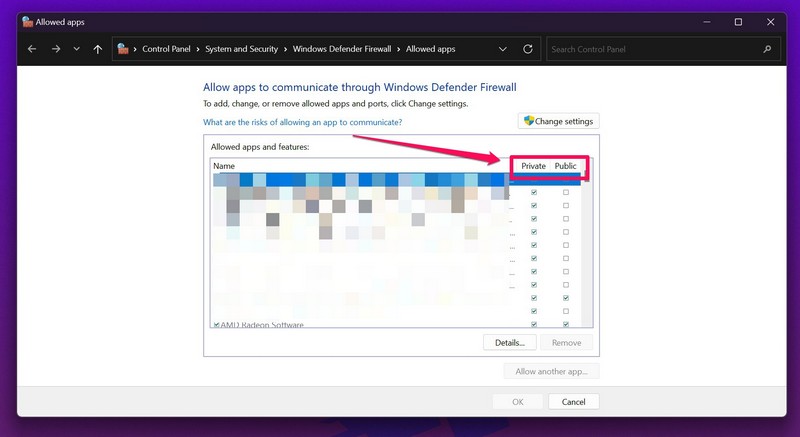
Task: Open the risks of allowing an app link
Action: point(302,122)
